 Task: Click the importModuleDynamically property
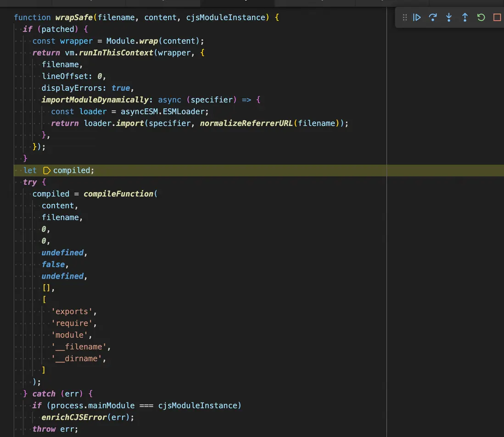[95, 100]
